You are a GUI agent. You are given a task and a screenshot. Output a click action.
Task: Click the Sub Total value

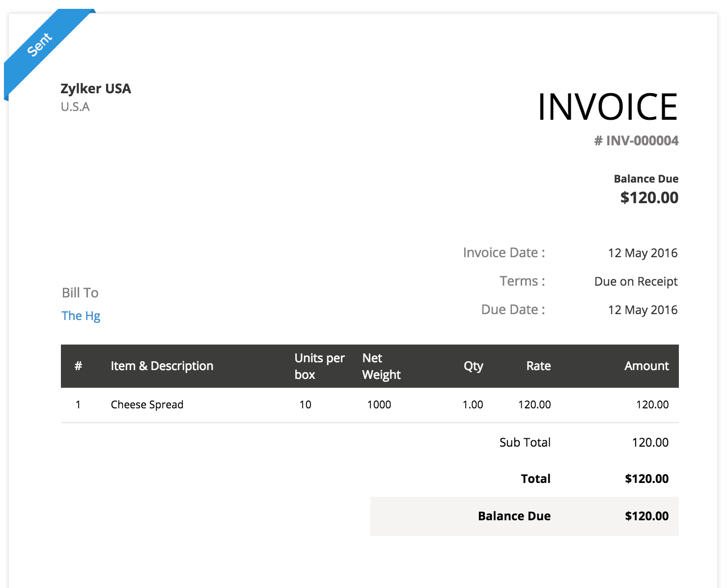650,443
